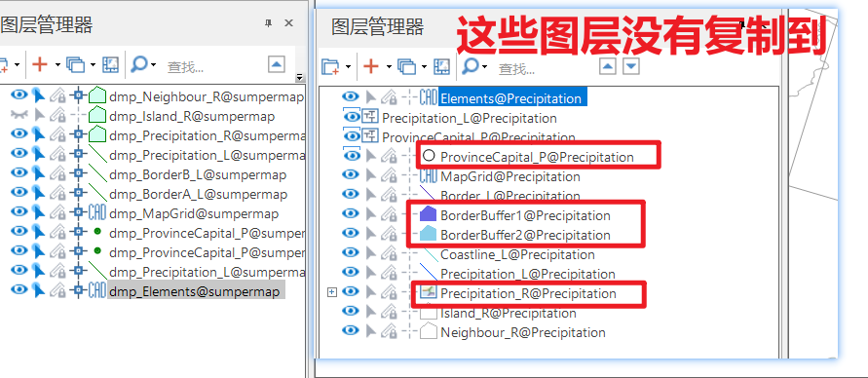
Task: Click the CAD icon of MapGrid@Precipitation layer
Action: (429, 176)
